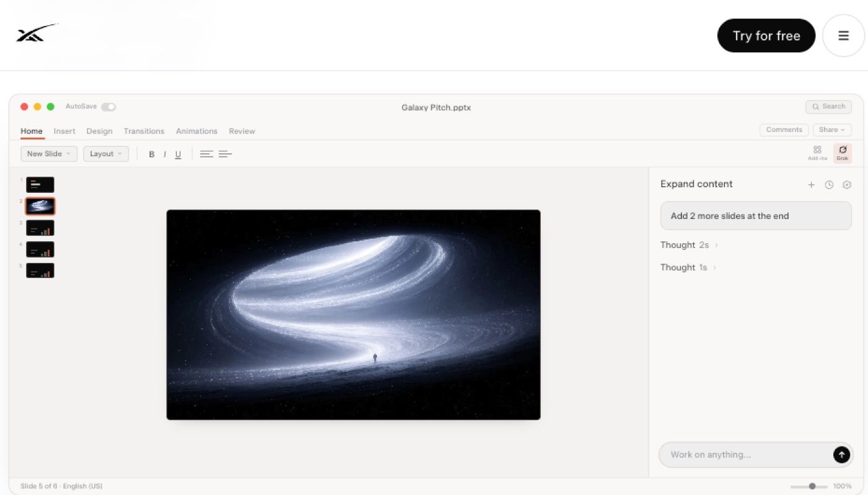Viewport: 868px width, 495px height.
Task: Click the Grok add-in icon
Action: [x=842, y=153]
